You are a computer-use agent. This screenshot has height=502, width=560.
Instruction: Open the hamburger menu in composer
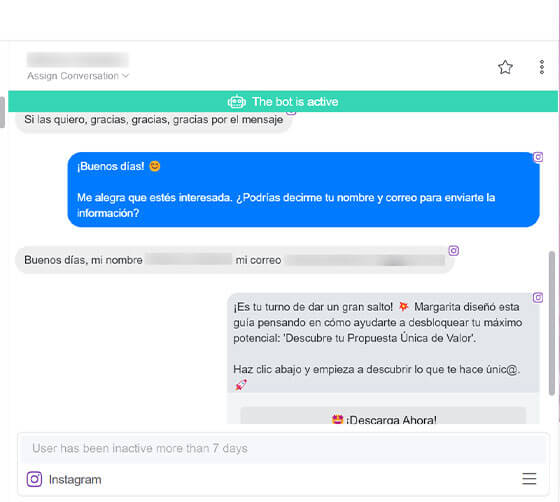(529, 478)
